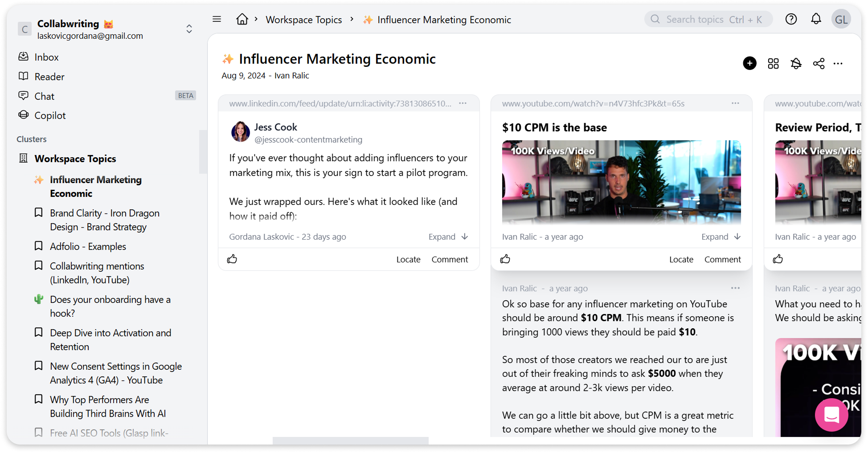This screenshot has width=868, height=453.
Task: Open the Reader section
Action: (49, 76)
